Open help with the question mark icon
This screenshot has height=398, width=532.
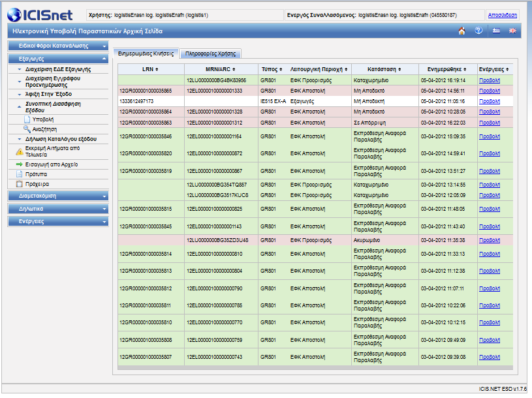click(478, 31)
